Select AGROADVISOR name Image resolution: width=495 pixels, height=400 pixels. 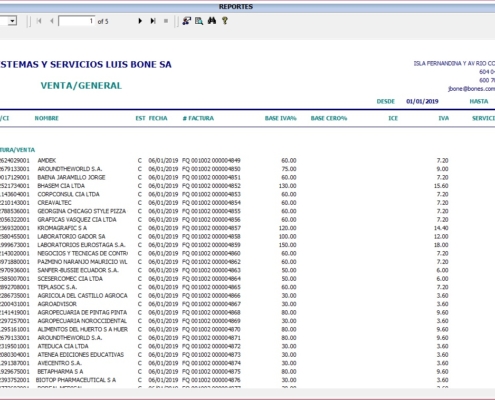[x=57, y=304]
